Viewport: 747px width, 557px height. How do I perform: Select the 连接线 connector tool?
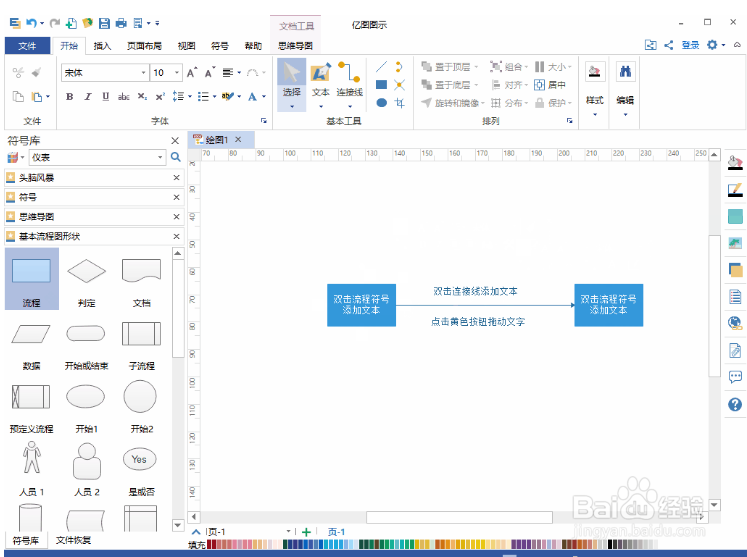349,85
